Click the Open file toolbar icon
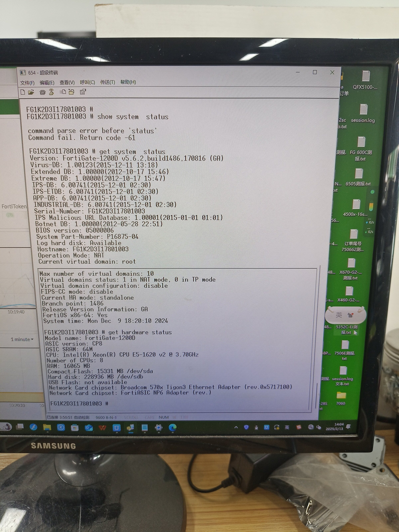Viewport: 399px width, 532px height. [31, 92]
